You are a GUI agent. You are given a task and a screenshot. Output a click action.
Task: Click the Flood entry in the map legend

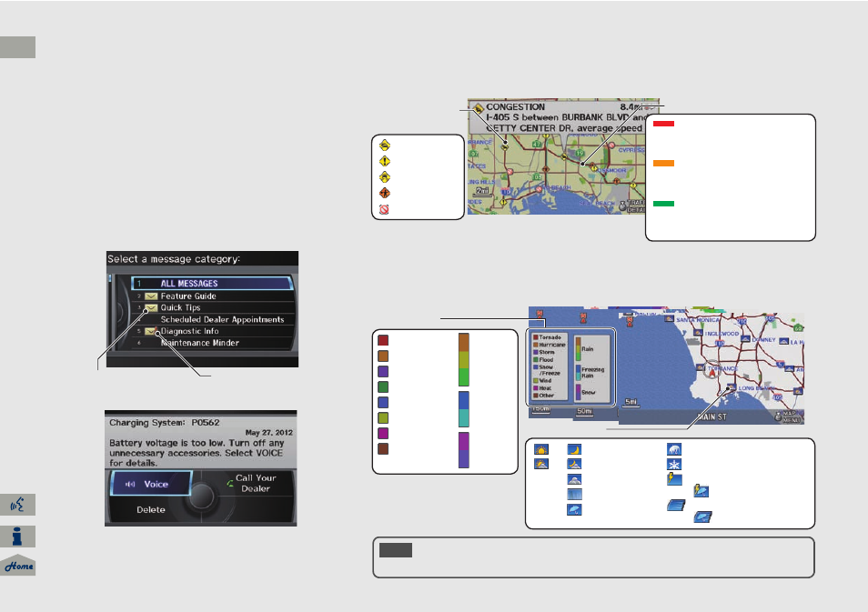[x=543, y=360]
